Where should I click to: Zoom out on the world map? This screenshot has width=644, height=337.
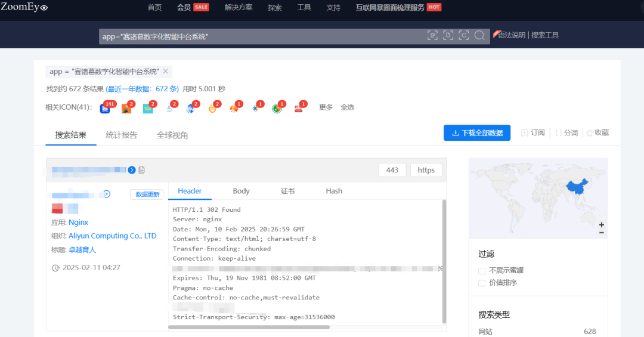601,233
